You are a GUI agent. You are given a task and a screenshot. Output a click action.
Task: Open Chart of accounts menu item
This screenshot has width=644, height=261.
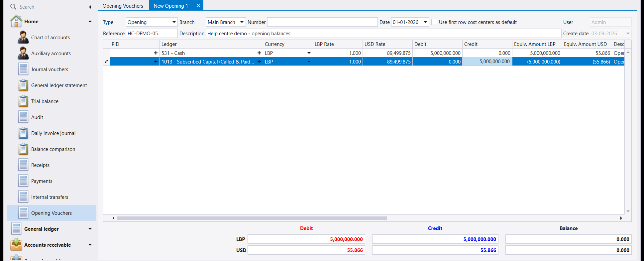tap(51, 37)
